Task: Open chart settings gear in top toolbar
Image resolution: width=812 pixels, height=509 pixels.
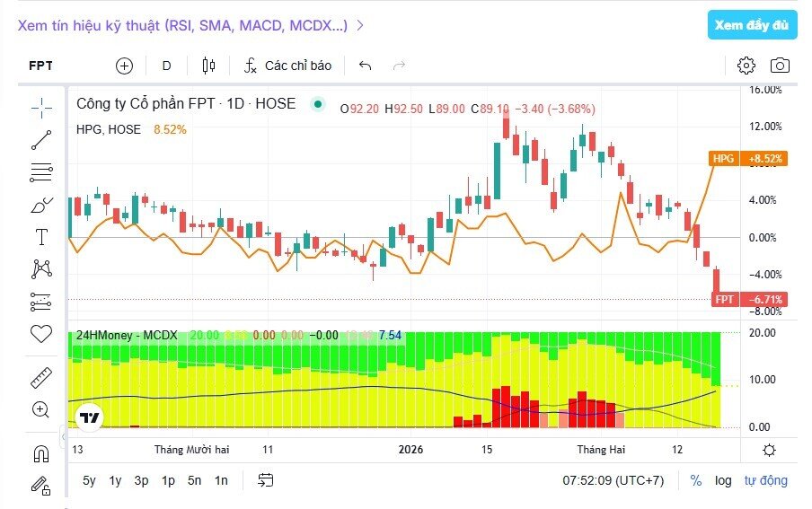Action: [746, 66]
